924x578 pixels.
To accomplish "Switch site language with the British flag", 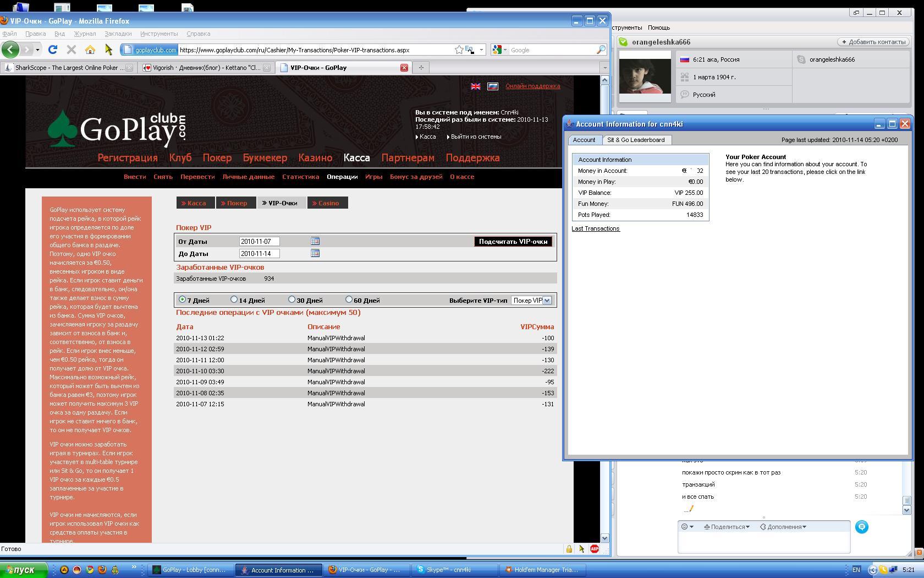I will pyautogui.click(x=476, y=86).
